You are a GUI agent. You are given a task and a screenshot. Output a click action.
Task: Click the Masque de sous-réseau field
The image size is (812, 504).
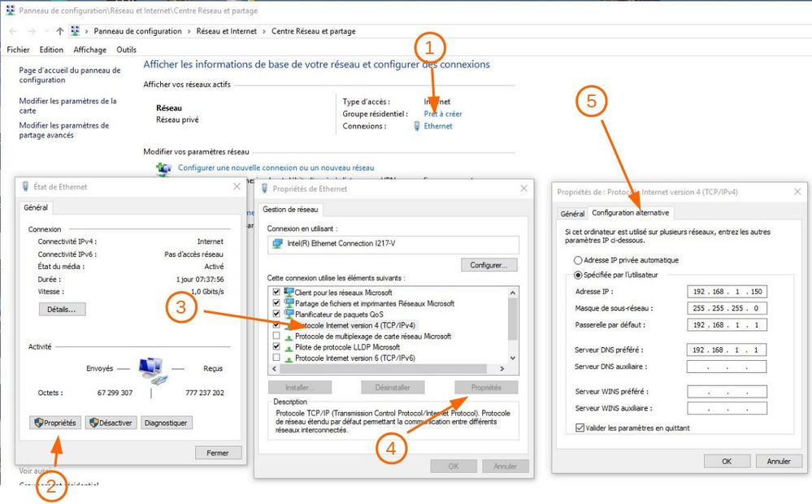(x=727, y=308)
